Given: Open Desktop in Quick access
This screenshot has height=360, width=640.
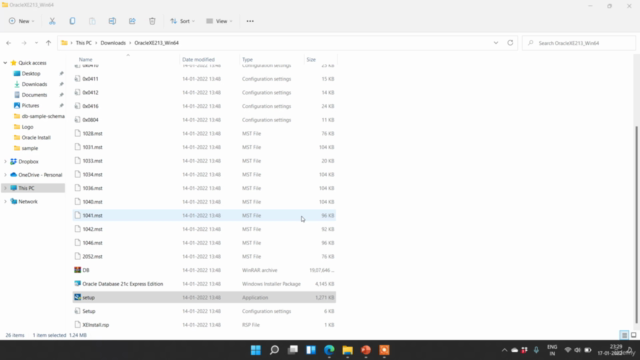Looking at the screenshot, I should 31,73.
